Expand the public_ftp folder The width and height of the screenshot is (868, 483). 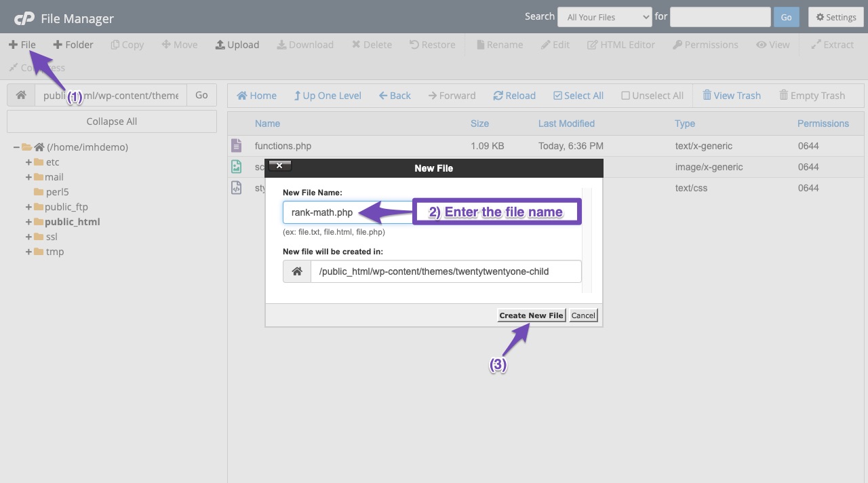pyautogui.click(x=28, y=207)
